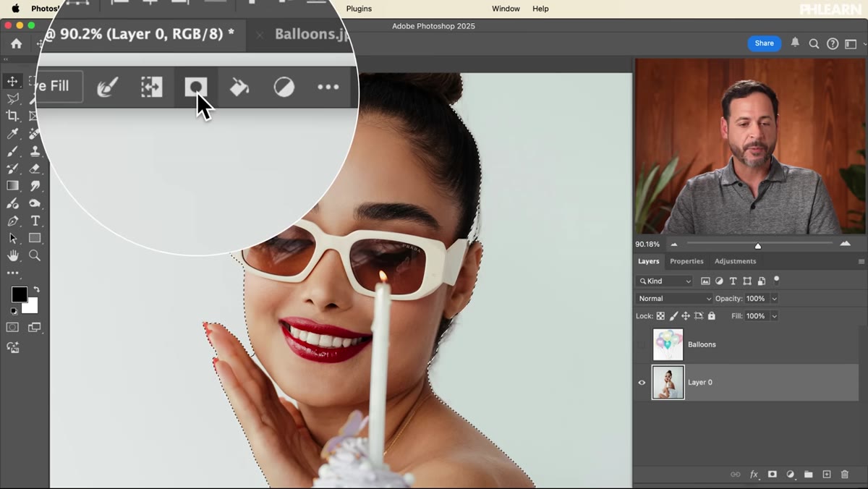This screenshot has height=489, width=868.
Task: Open the Plugins menu
Action: click(359, 9)
